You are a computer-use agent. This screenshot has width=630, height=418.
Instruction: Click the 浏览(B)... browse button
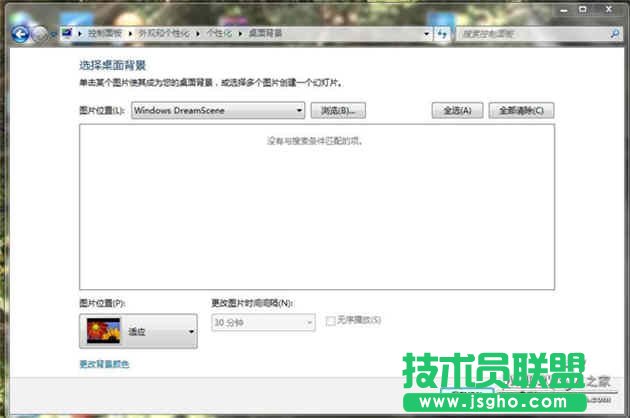click(338, 111)
